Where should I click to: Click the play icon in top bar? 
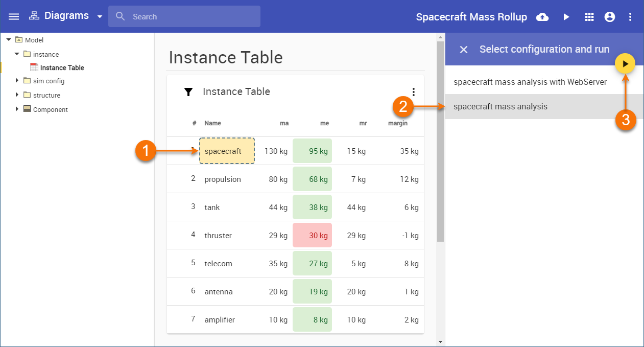click(x=566, y=17)
